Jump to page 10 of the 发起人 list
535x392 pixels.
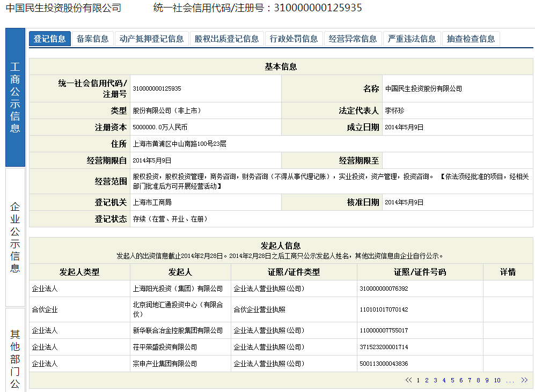tap(497, 380)
